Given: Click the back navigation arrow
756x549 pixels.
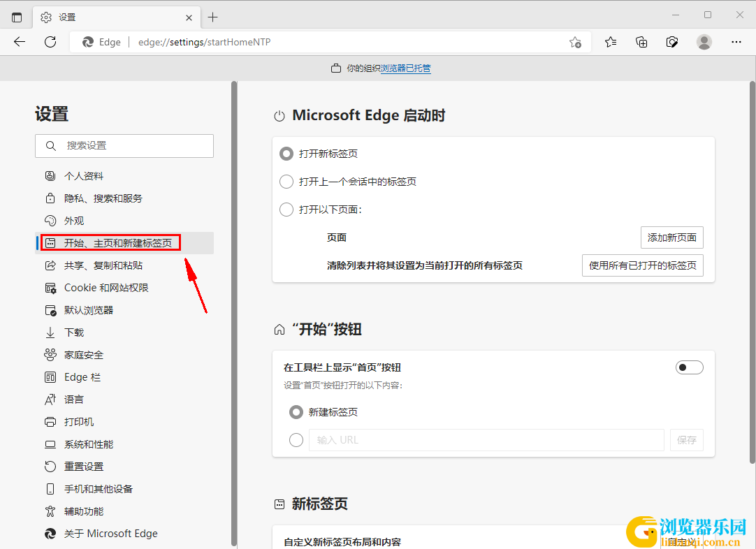Looking at the screenshot, I should (x=20, y=42).
